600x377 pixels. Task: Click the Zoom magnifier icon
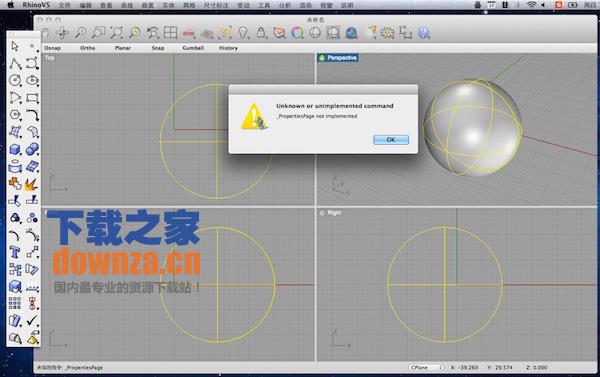pyautogui.click(x=80, y=33)
